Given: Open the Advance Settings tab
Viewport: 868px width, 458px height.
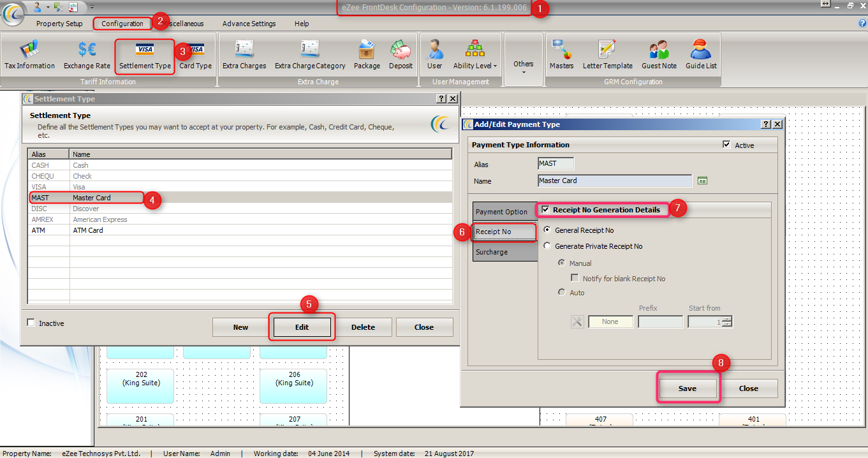Looking at the screenshot, I should point(249,24).
